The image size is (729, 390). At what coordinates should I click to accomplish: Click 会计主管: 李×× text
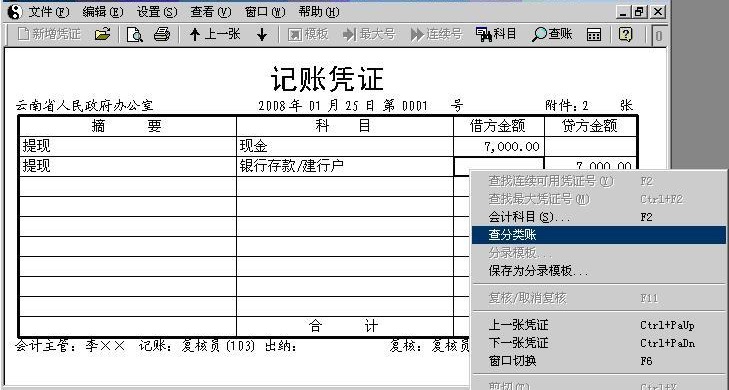pos(70,346)
